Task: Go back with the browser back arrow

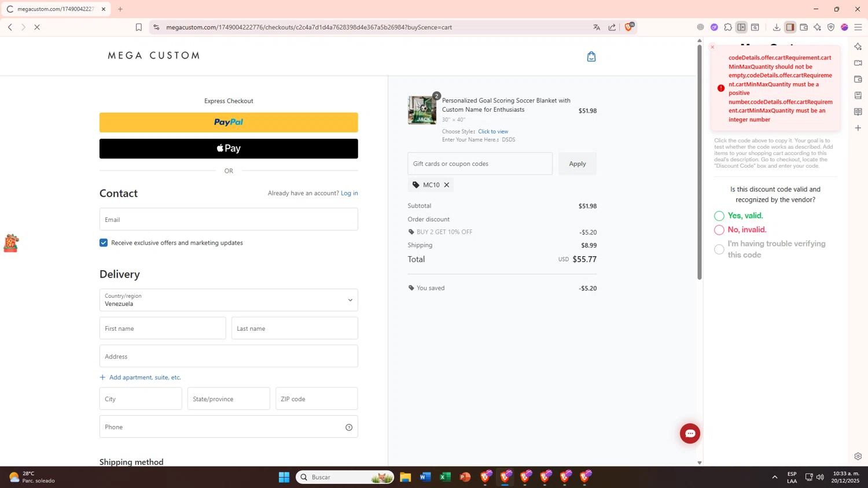Action: coord(10,27)
